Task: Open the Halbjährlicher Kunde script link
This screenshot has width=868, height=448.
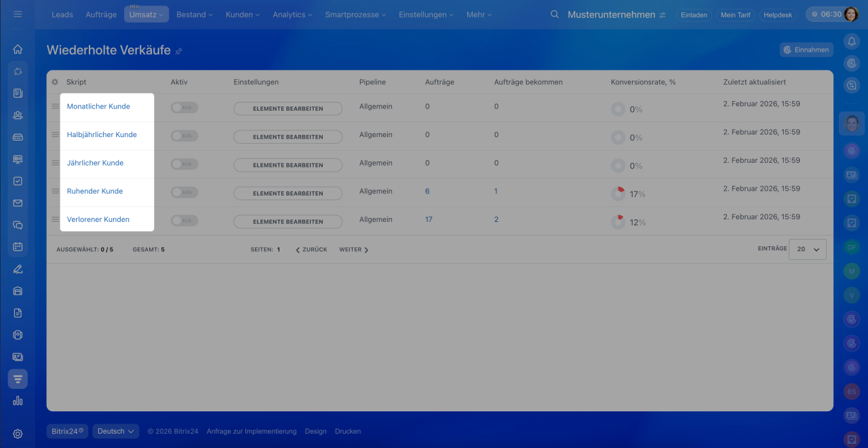Action: pyautogui.click(x=102, y=134)
